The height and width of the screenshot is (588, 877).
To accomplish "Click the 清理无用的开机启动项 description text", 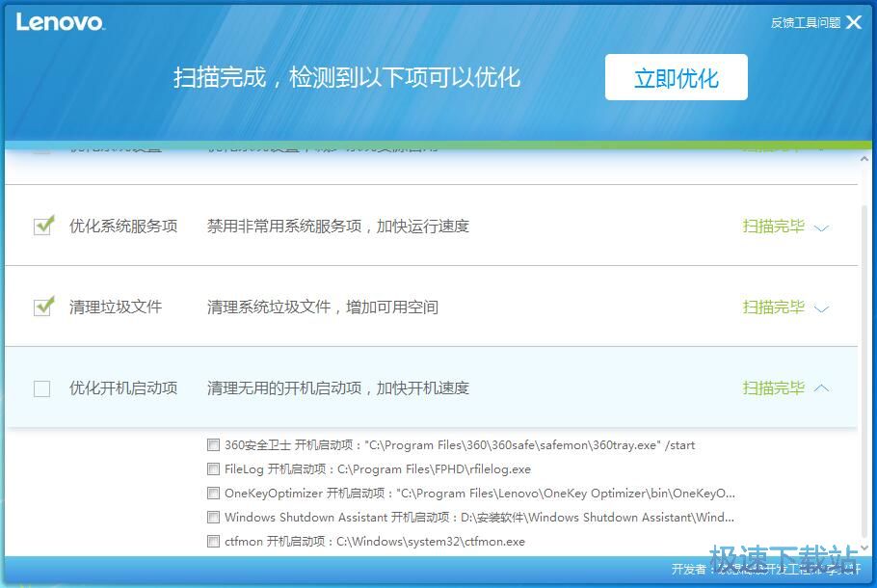I will click(337, 388).
